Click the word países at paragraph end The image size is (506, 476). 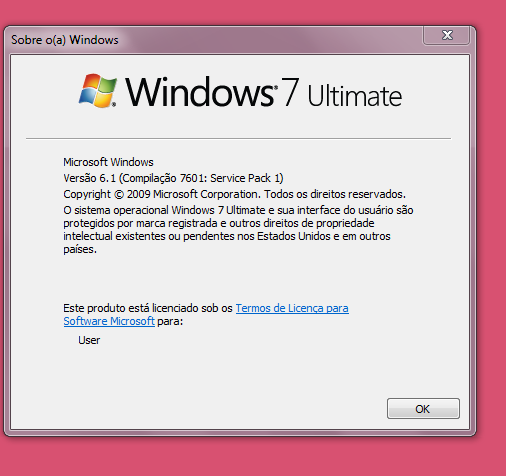click(80, 249)
